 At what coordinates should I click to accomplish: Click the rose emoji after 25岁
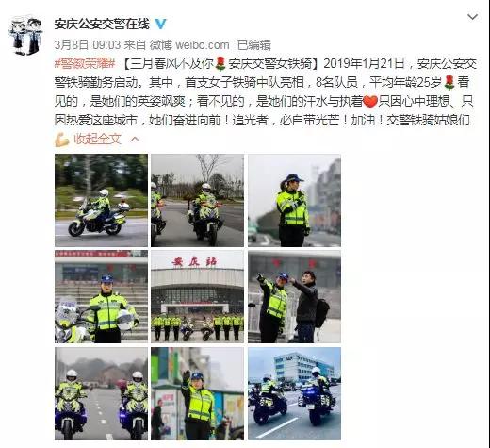pyautogui.click(x=449, y=82)
